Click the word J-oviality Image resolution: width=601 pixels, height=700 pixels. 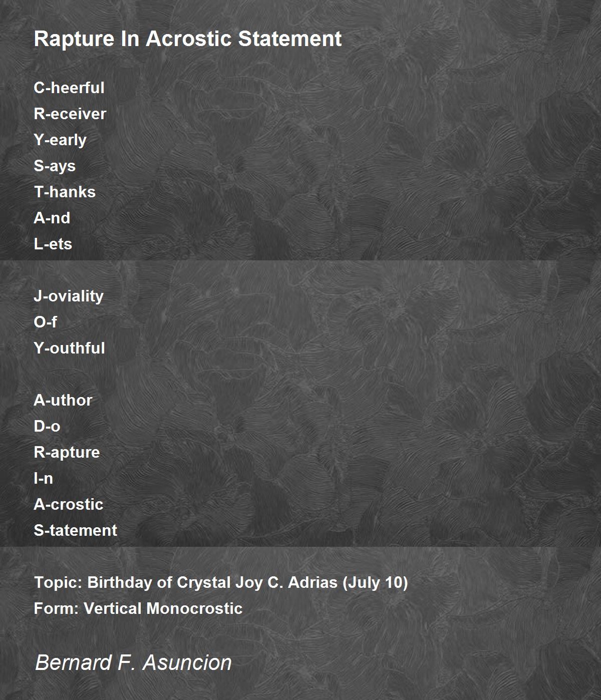pyautogui.click(x=69, y=296)
